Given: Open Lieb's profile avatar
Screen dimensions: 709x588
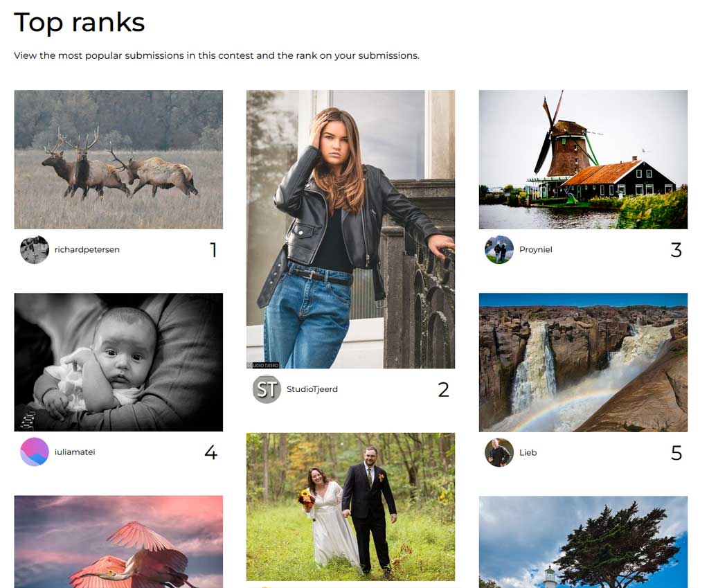Looking at the screenshot, I should [x=499, y=452].
